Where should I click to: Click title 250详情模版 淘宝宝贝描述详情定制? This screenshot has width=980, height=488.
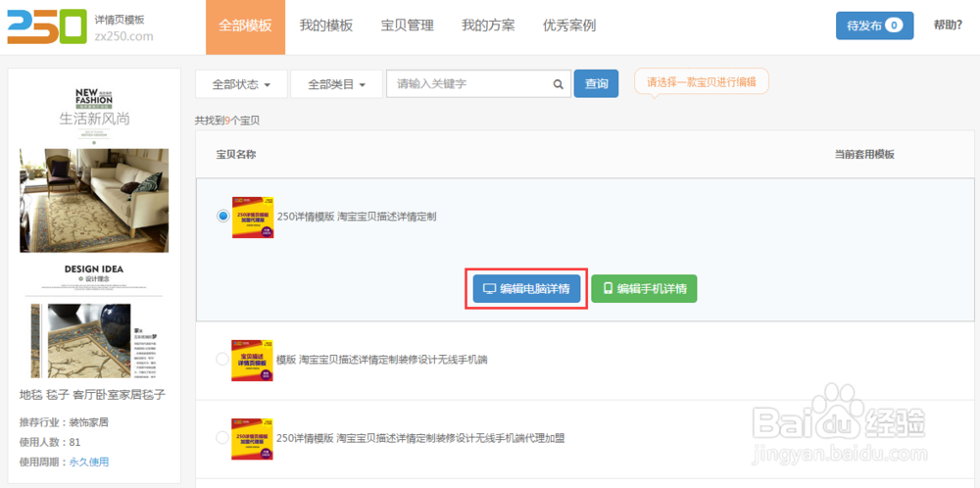[357, 217]
